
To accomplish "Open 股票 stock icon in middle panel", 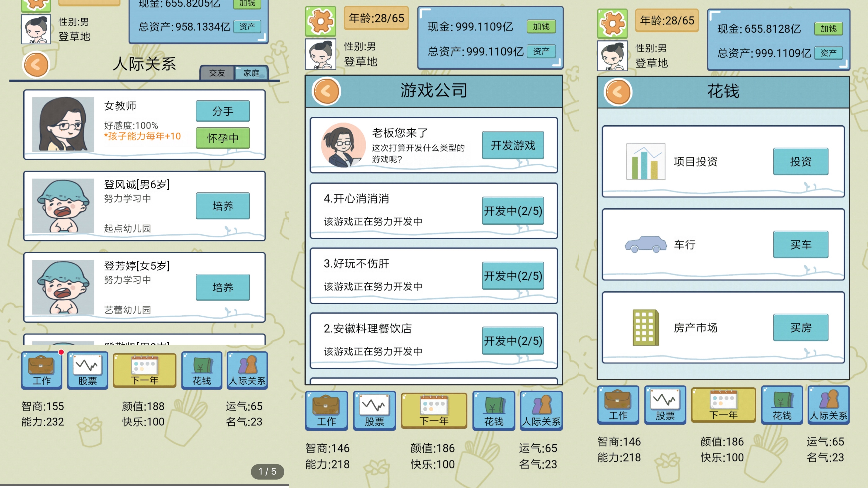I will pyautogui.click(x=374, y=410).
